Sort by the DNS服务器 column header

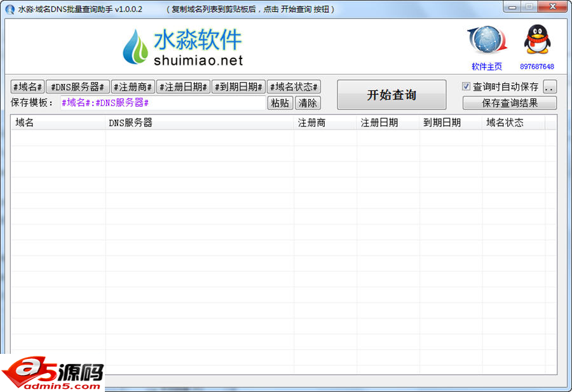click(200, 123)
